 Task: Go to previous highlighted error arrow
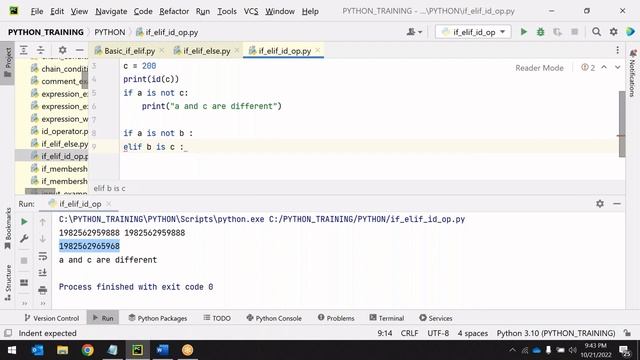click(x=604, y=67)
